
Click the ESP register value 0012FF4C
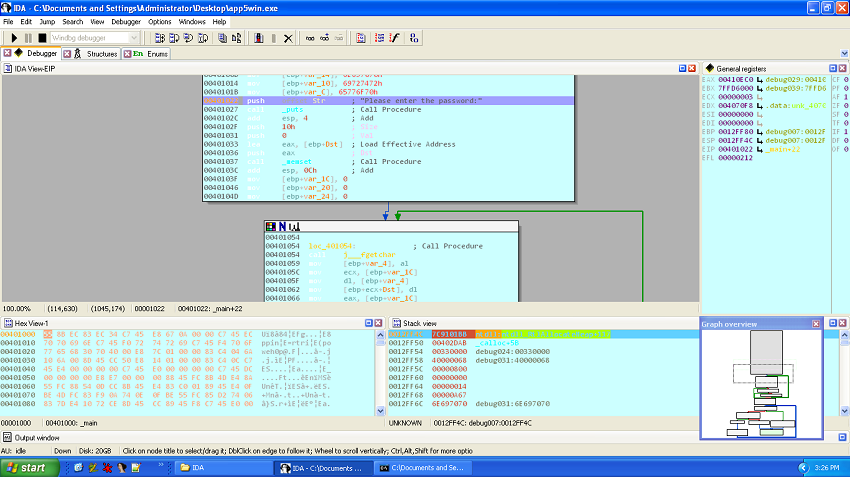[736, 140]
